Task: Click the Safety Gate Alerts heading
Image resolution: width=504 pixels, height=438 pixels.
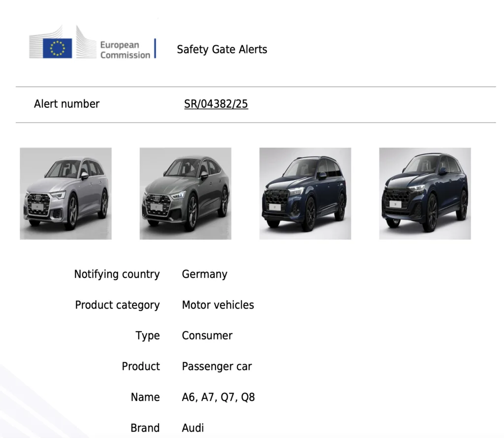Action: pos(221,49)
